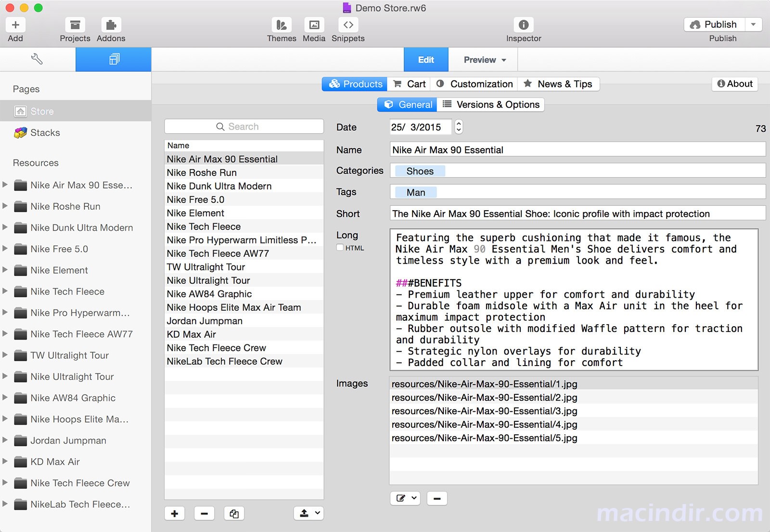Switch to the News & Tips tab
This screenshot has height=532, width=770.
pos(558,84)
